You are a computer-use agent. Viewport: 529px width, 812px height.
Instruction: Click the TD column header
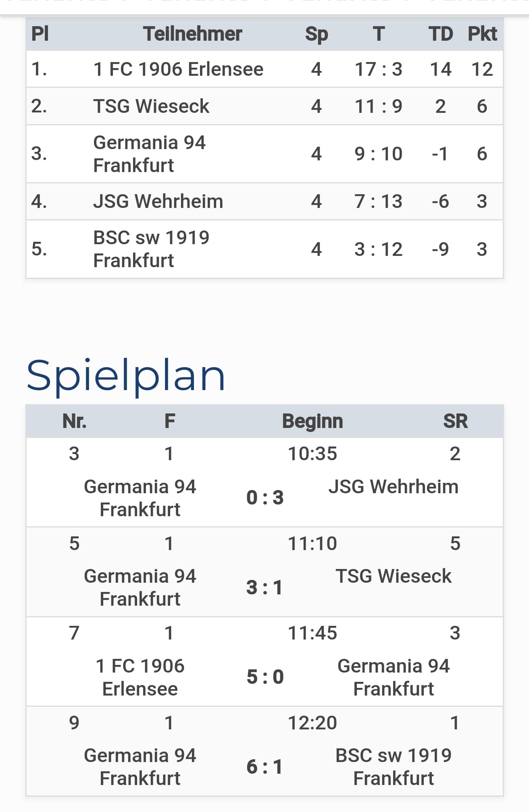click(x=441, y=34)
